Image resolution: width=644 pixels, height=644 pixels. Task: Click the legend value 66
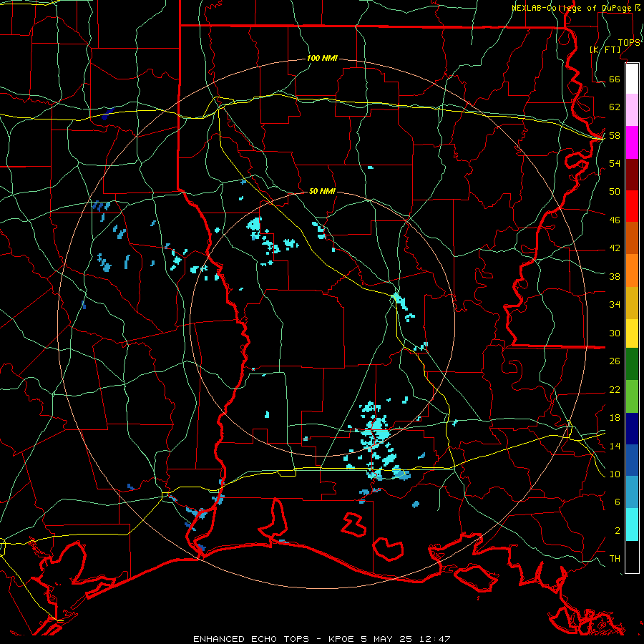(615, 79)
